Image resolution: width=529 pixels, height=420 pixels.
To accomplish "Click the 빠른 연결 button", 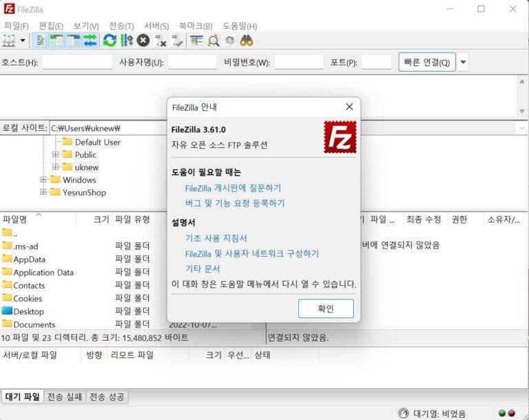I will pos(427,63).
